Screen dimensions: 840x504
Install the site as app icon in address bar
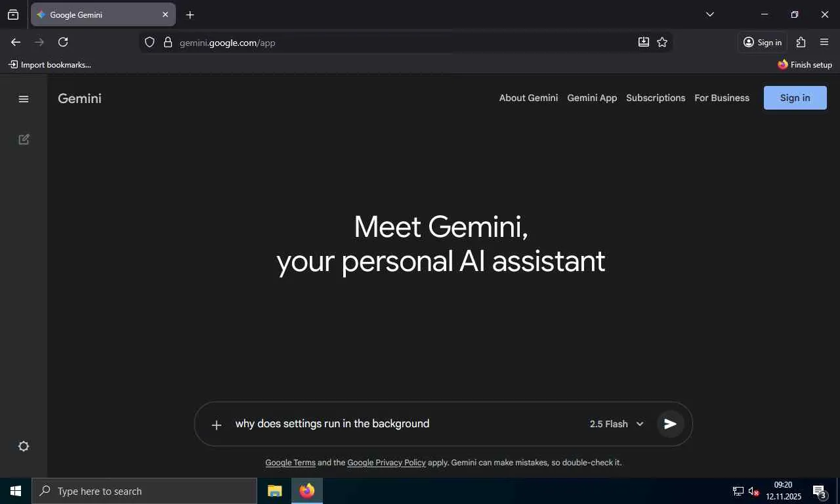coord(644,42)
